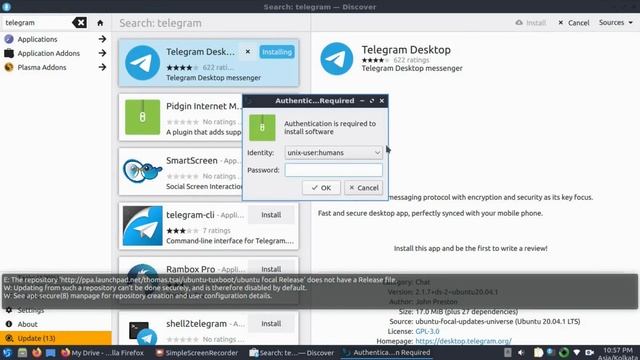Cancel the Telegram Desktop install with X
This screenshot has height=360, width=640.
pyautogui.click(x=248, y=52)
